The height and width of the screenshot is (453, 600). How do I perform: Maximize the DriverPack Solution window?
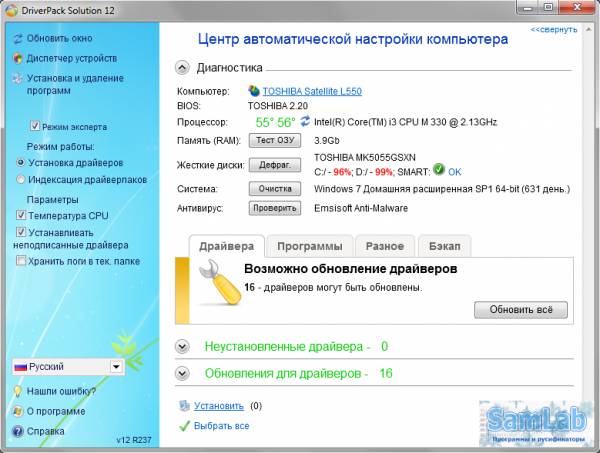pyautogui.click(x=548, y=8)
